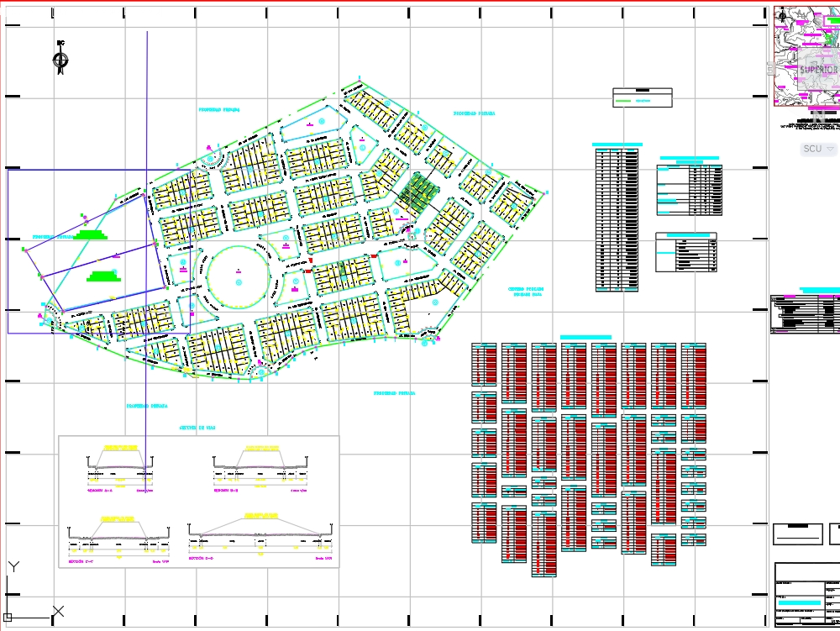This screenshot has width=840, height=631.
Task: Select the small legend box above tables
Action: tap(643, 97)
